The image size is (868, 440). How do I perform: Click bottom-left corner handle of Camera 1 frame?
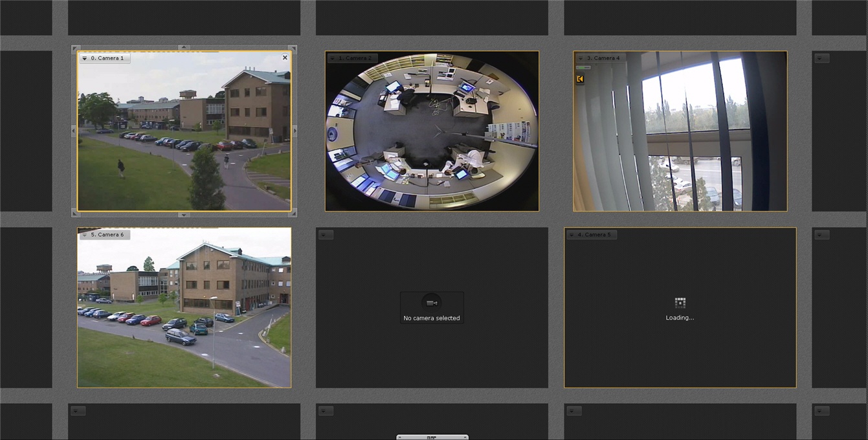click(74, 214)
